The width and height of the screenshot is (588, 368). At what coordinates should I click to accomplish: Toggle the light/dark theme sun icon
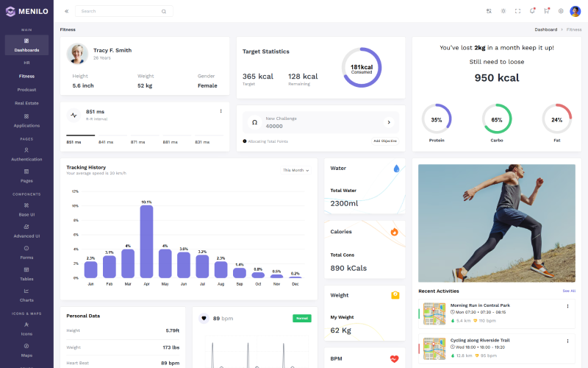(x=503, y=11)
